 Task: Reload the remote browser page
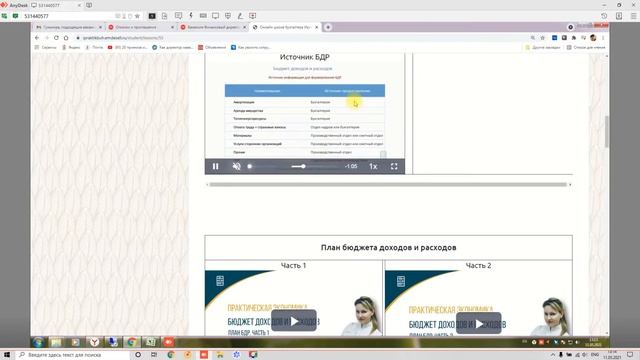click(x=56, y=38)
